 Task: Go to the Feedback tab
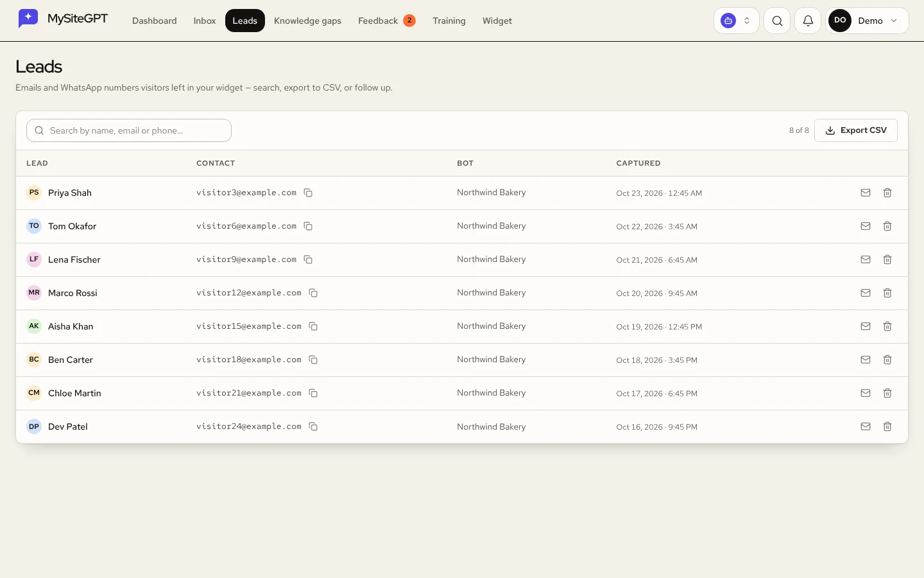(387, 21)
